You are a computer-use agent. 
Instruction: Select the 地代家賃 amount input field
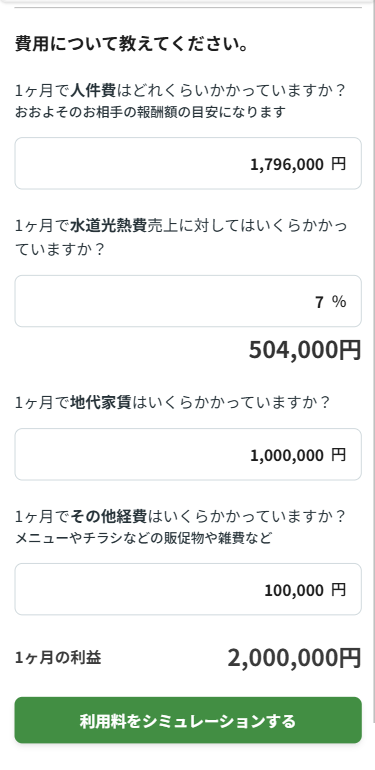click(x=188, y=454)
